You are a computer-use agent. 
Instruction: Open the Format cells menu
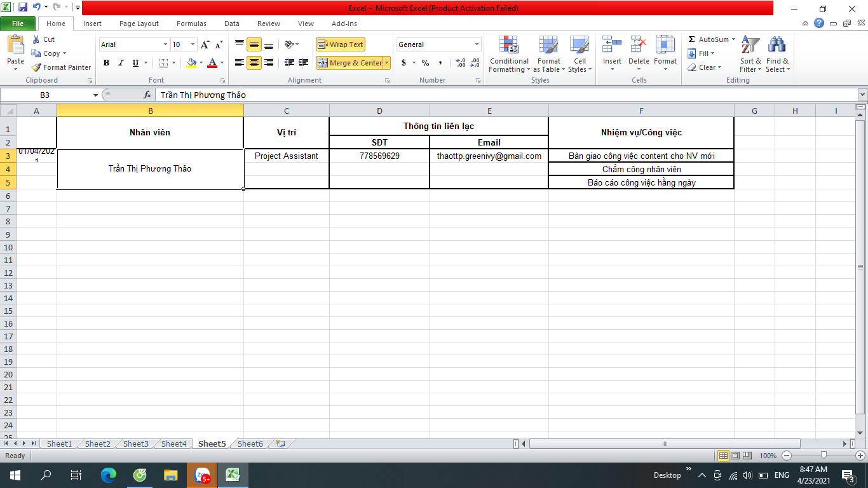[x=665, y=55]
